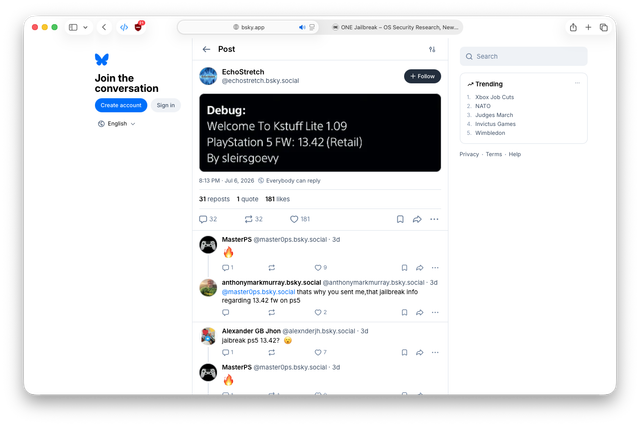The width and height of the screenshot is (640, 426).
Task: Open the English language dropdown
Action: click(117, 124)
